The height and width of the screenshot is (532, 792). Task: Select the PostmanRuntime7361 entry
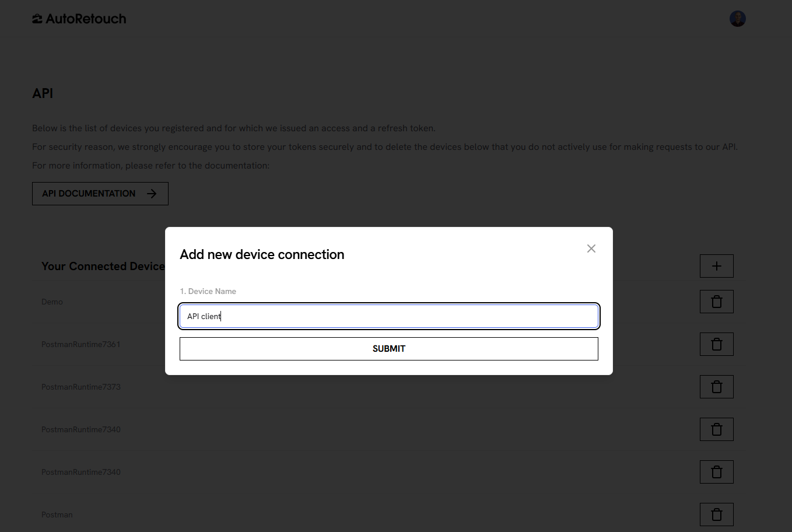[81, 344]
